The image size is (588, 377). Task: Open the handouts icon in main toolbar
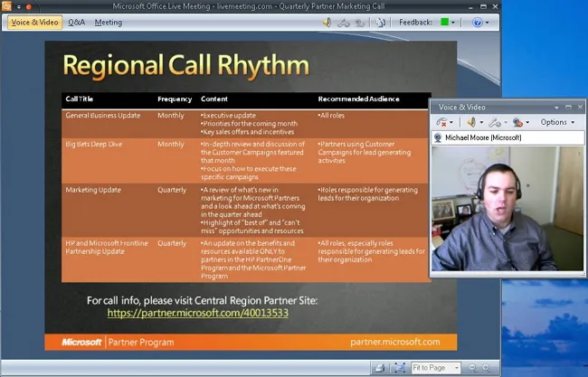(x=380, y=23)
